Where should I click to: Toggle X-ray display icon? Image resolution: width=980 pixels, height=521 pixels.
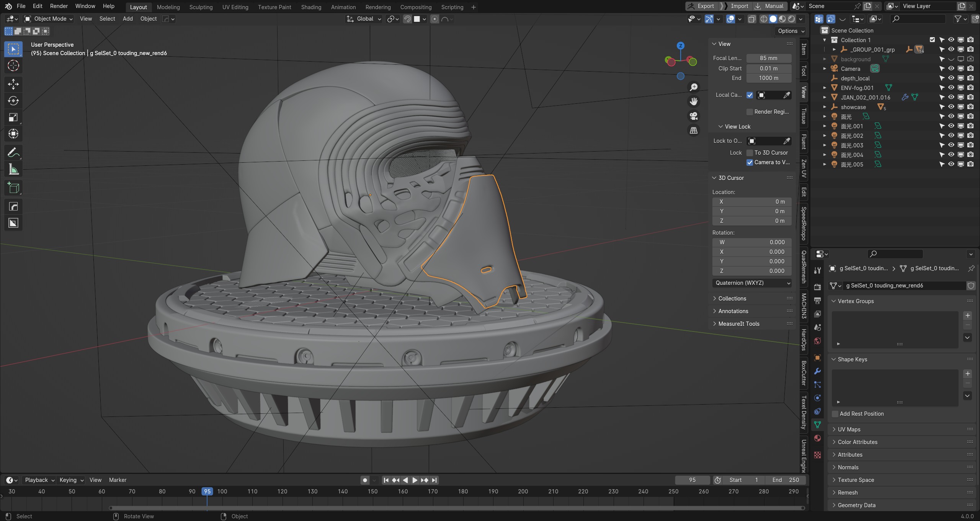(x=752, y=19)
